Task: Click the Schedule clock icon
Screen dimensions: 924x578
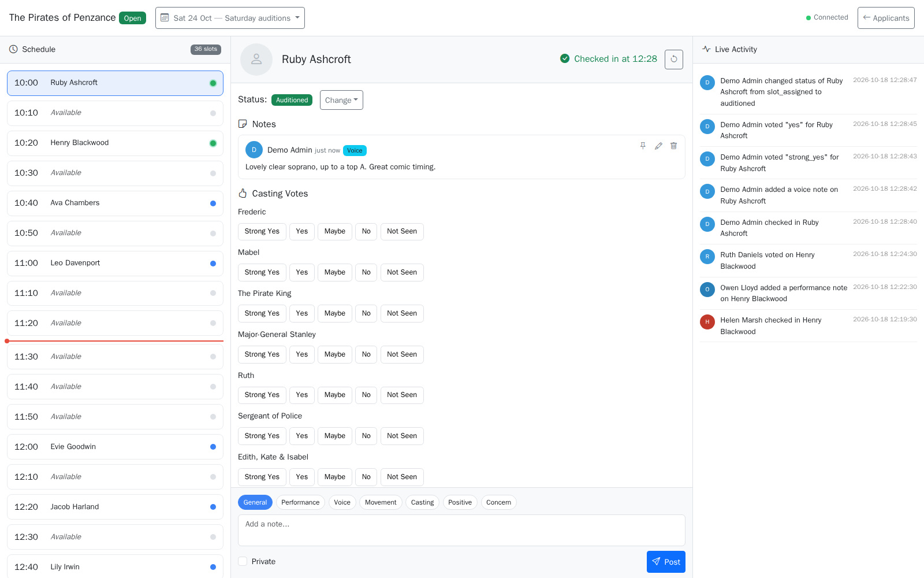Action: click(x=13, y=49)
